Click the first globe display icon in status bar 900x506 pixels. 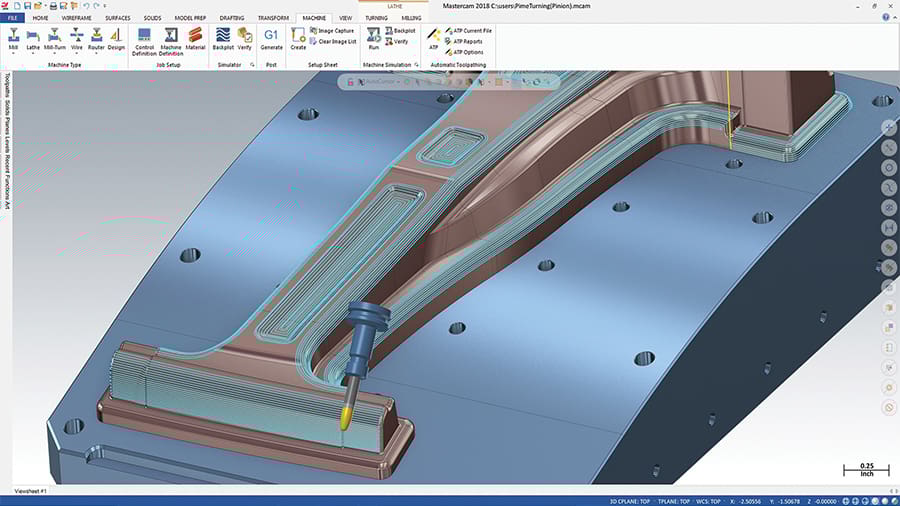point(845,501)
